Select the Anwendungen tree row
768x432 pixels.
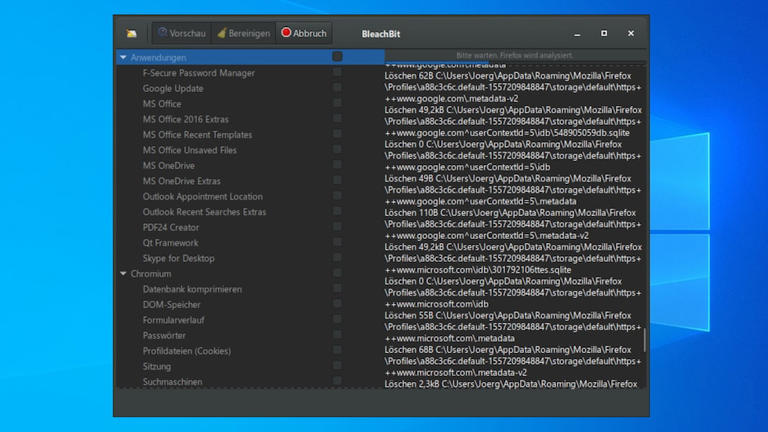250,57
